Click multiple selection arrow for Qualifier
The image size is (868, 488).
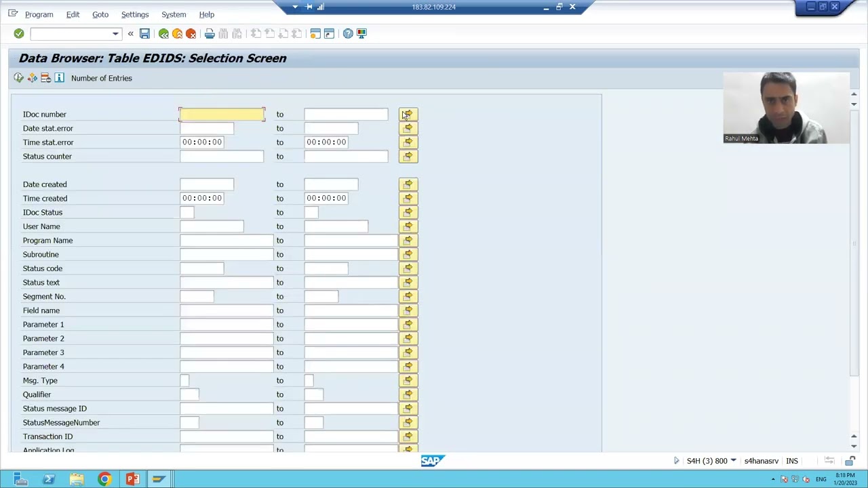click(x=408, y=394)
